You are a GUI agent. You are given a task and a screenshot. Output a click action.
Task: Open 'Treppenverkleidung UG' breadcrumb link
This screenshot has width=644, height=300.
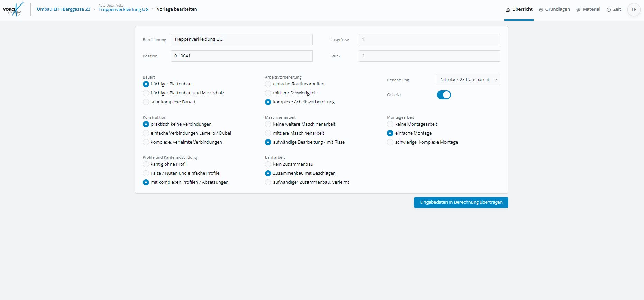[123, 10]
